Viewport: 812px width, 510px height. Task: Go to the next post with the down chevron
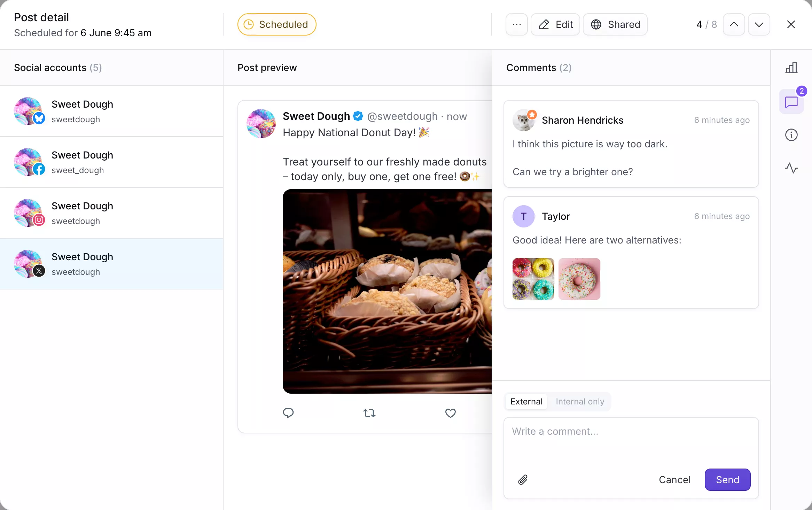(759, 24)
